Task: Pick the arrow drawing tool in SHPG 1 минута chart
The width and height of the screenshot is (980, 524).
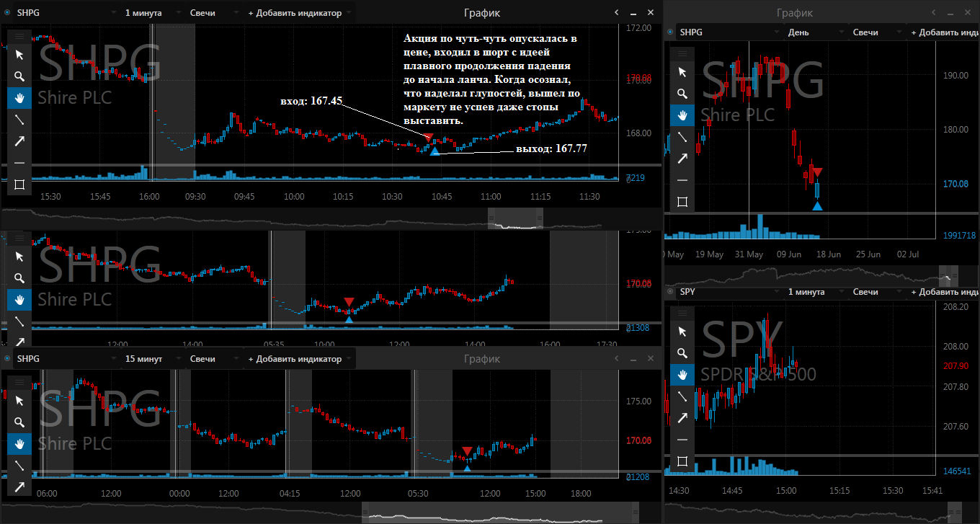Action: 19,141
